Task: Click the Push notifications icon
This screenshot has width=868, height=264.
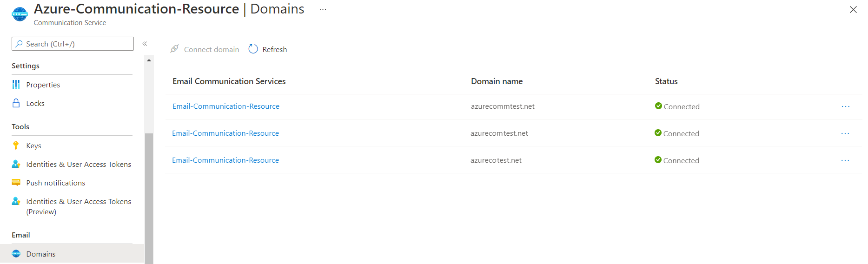Action: 16,182
